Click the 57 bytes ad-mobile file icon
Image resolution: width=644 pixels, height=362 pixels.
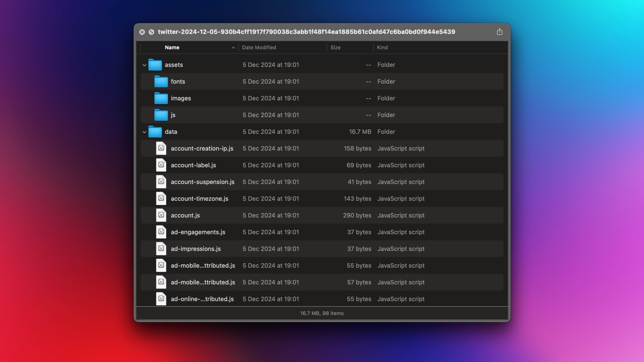(161, 282)
